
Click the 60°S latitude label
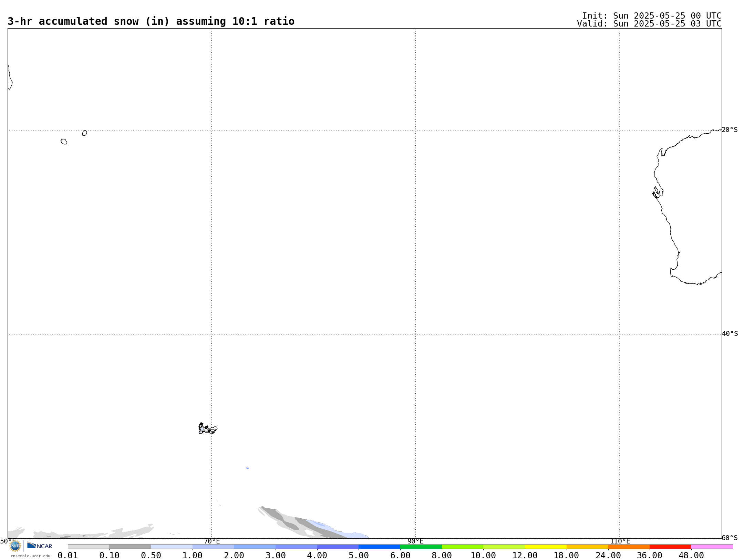point(730,538)
